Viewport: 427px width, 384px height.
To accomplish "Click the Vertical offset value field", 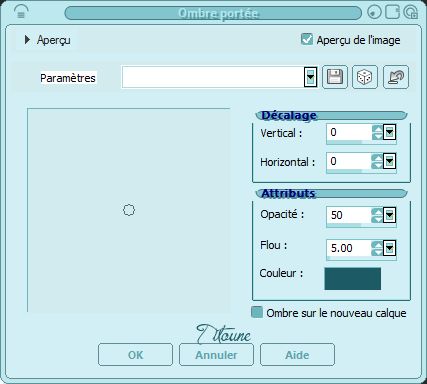I will tap(349, 132).
